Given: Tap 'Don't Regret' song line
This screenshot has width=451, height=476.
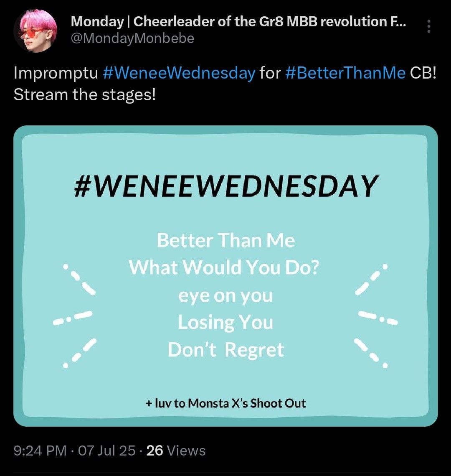Looking at the screenshot, I should [225, 349].
